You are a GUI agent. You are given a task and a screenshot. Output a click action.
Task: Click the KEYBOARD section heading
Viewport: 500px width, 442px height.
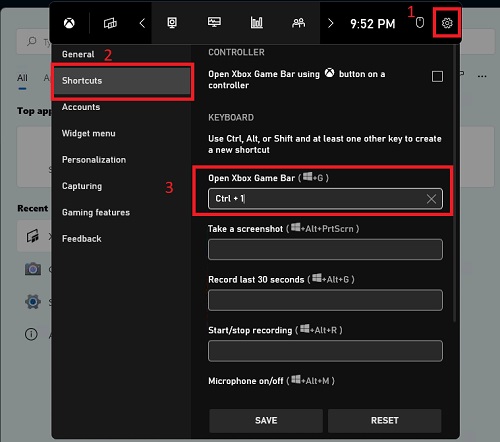(x=231, y=117)
